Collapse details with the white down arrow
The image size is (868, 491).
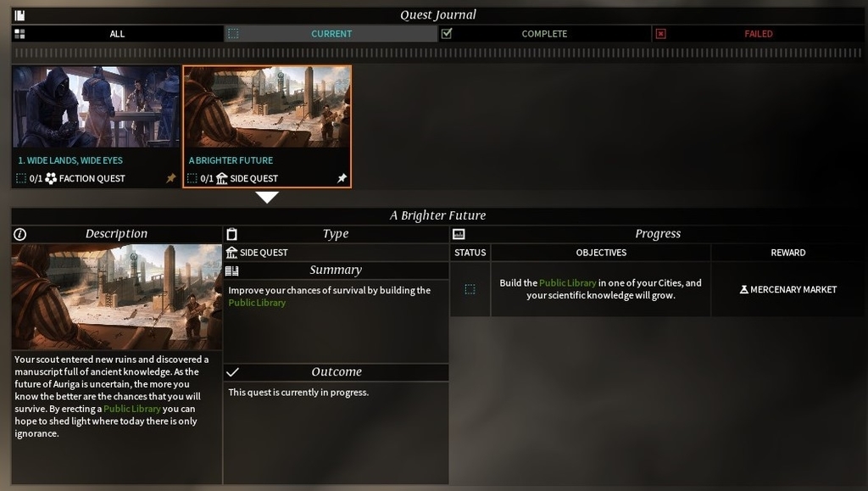click(x=267, y=197)
